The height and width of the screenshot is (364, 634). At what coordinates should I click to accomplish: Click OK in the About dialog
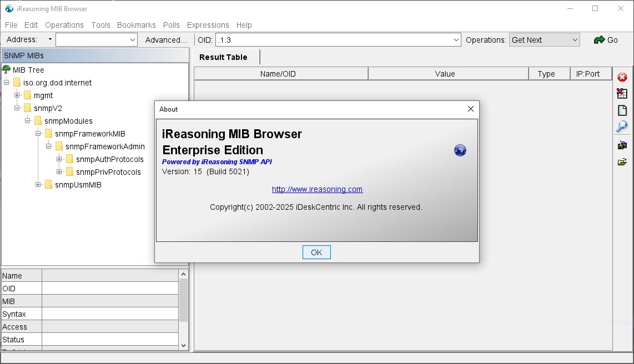click(x=316, y=252)
